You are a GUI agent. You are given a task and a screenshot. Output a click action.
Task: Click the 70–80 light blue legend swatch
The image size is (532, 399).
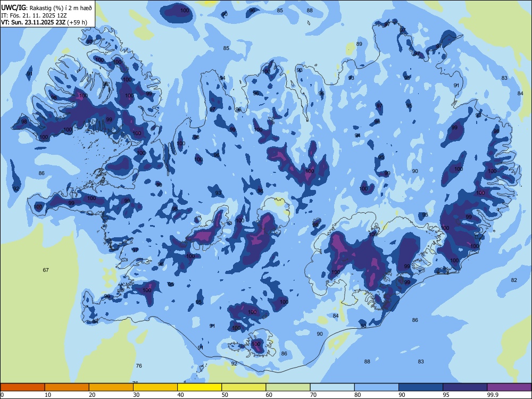(332, 387)
